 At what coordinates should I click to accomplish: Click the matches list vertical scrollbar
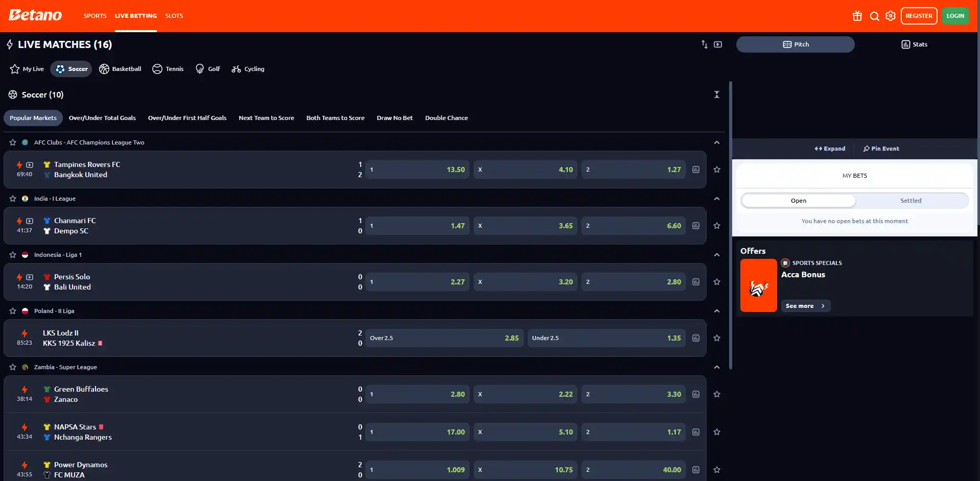tap(731, 225)
